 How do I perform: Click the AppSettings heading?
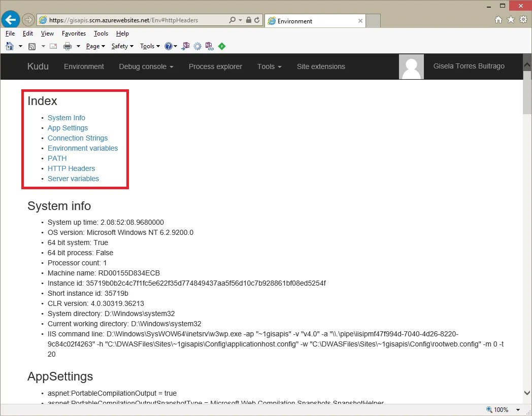coord(60,376)
